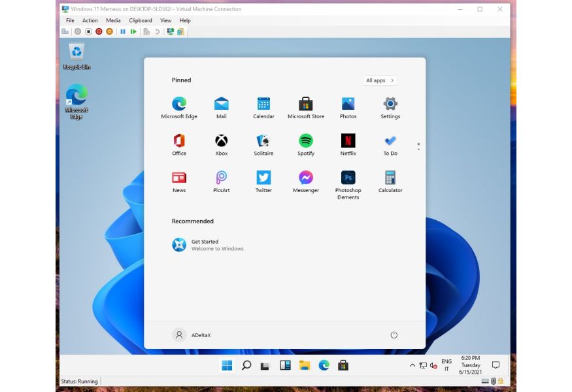572x392 pixels.
Task: Open File Explorer from the taskbar
Action: [304, 365]
